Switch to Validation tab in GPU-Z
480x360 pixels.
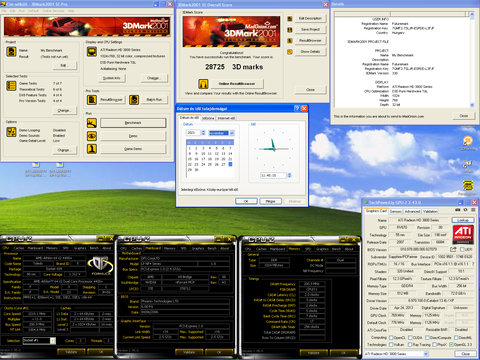coord(430,211)
